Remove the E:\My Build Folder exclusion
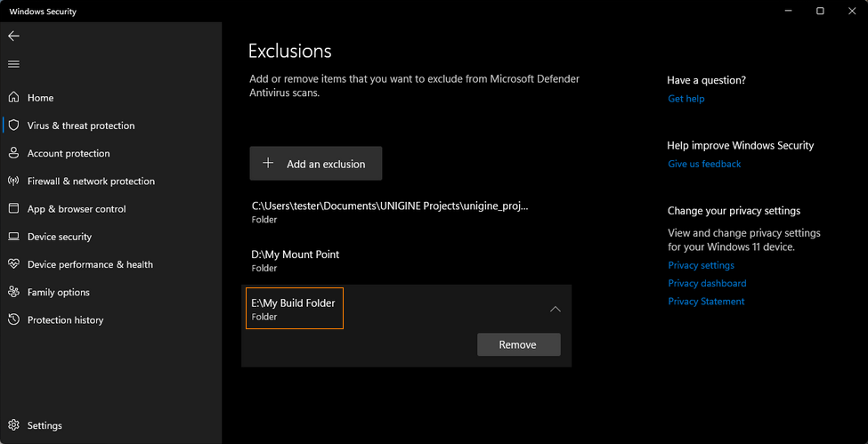This screenshot has height=444, width=868. [518, 344]
